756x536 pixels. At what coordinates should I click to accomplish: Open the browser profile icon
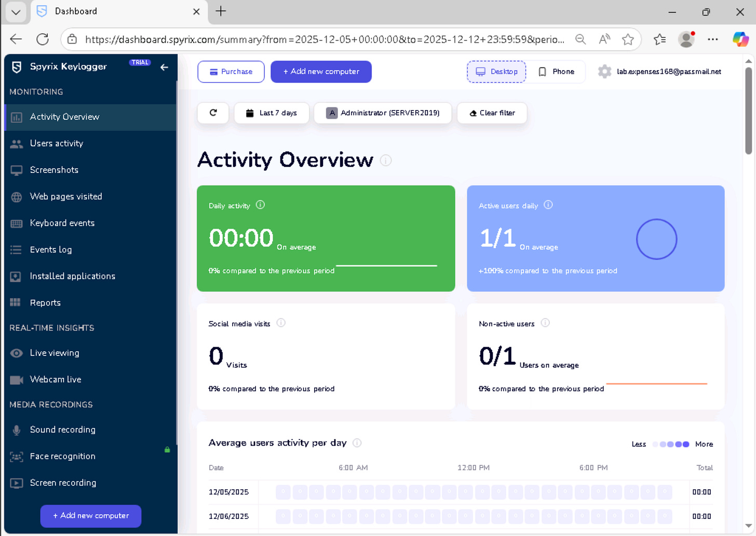click(686, 39)
